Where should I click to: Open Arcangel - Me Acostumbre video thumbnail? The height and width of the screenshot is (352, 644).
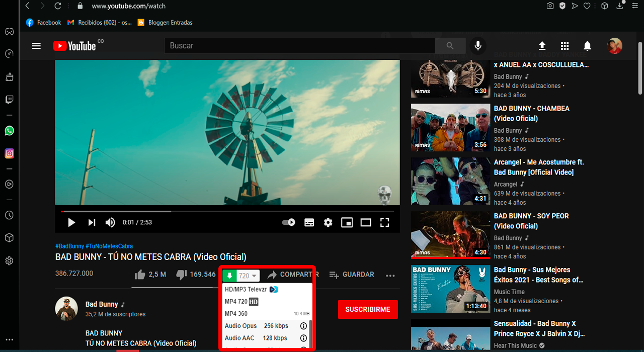(450, 182)
